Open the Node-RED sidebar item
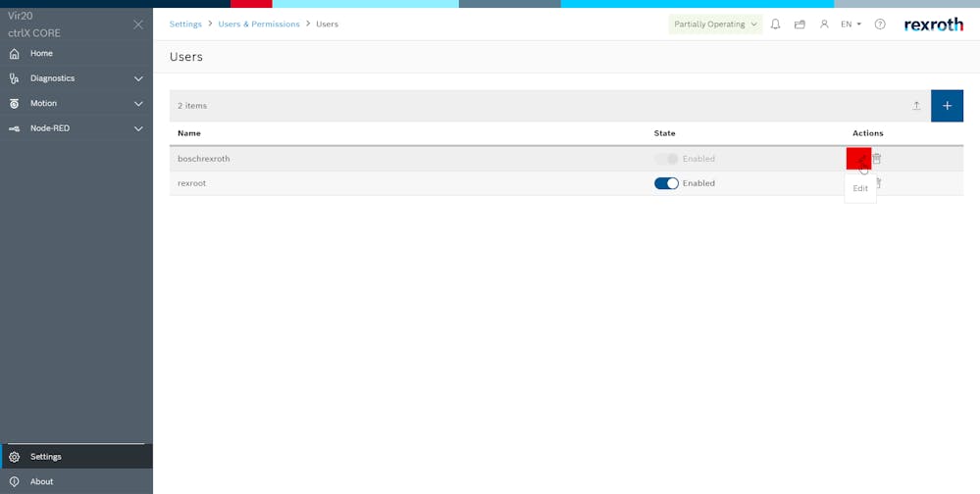The height and width of the screenshot is (494, 980). (x=77, y=128)
